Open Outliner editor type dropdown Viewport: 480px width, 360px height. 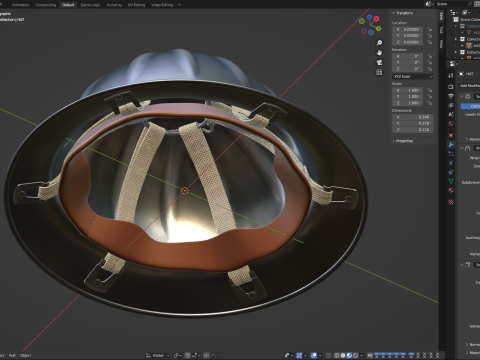(454, 13)
